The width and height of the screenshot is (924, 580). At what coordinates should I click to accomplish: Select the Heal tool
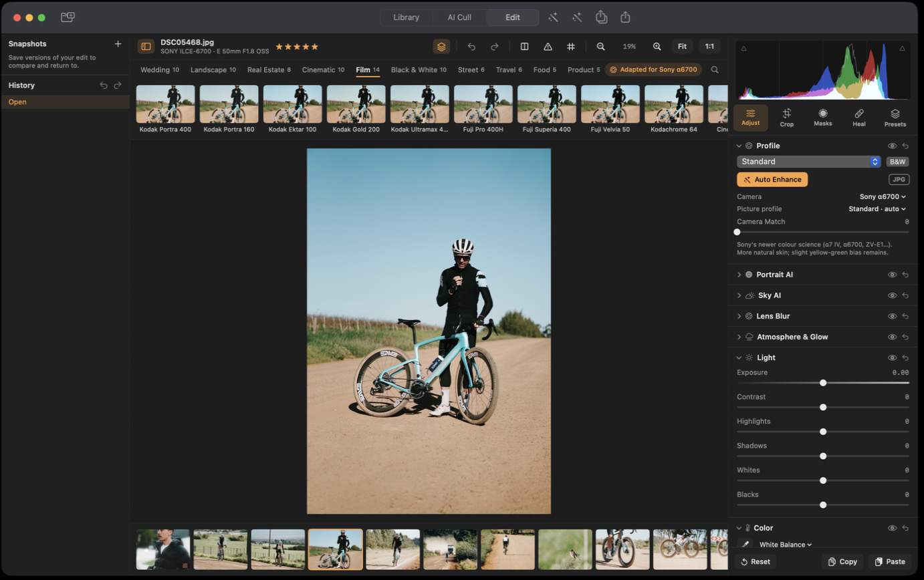[859, 117]
